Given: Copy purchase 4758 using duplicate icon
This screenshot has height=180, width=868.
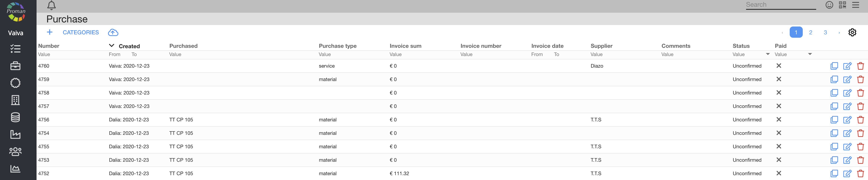Looking at the screenshot, I should click(834, 93).
